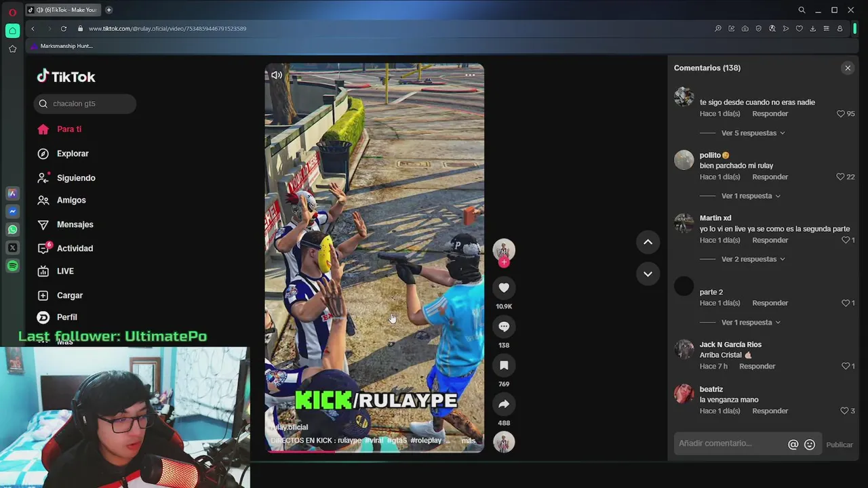868x488 pixels.
Task: Follow creator with the red plus badge
Action: click(x=504, y=262)
